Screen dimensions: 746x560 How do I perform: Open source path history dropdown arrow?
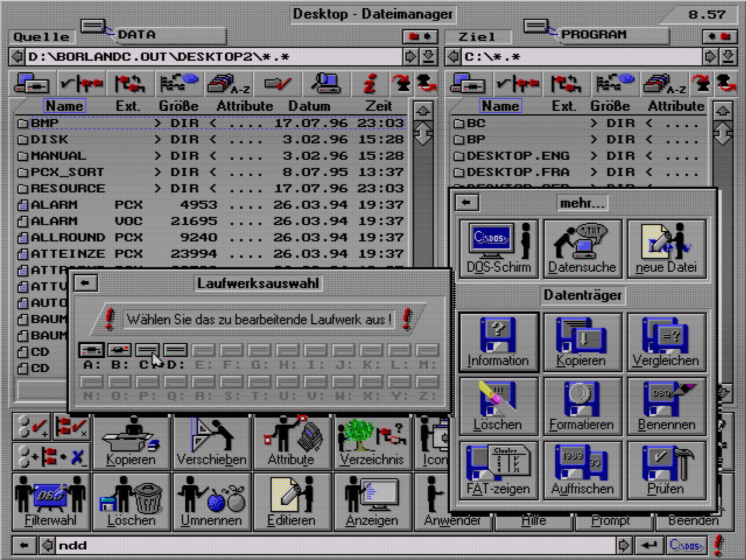click(429, 57)
